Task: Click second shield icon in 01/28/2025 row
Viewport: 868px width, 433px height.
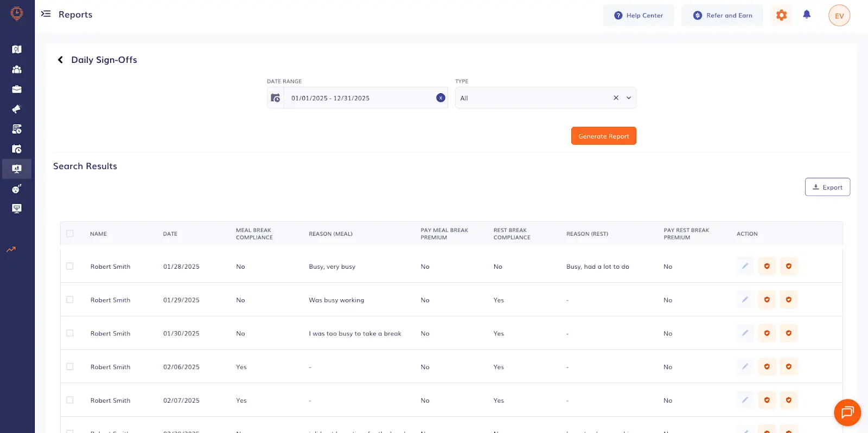Action: pyautogui.click(x=789, y=266)
